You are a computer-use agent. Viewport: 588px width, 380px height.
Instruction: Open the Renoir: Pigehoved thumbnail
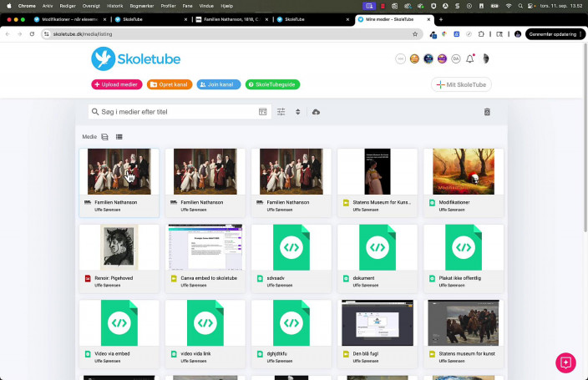click(x=119, y=247)
